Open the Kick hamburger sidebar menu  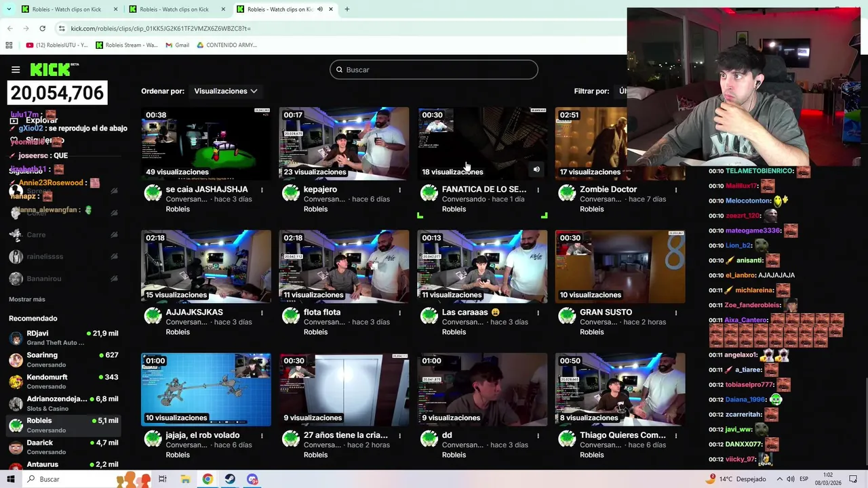point(16,70)
